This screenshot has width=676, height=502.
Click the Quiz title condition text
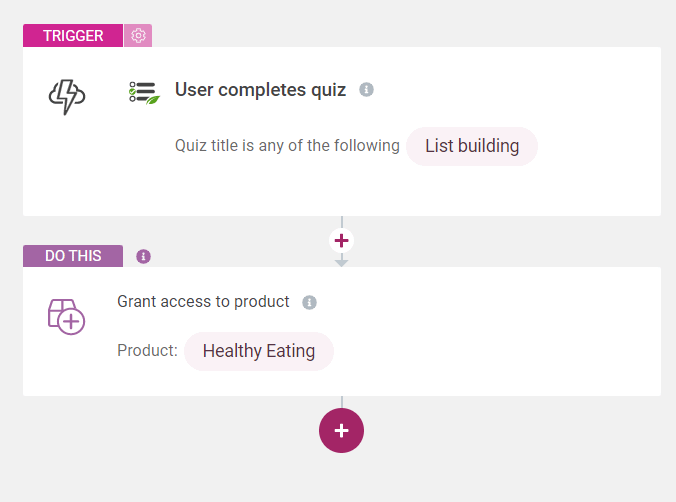287,146
